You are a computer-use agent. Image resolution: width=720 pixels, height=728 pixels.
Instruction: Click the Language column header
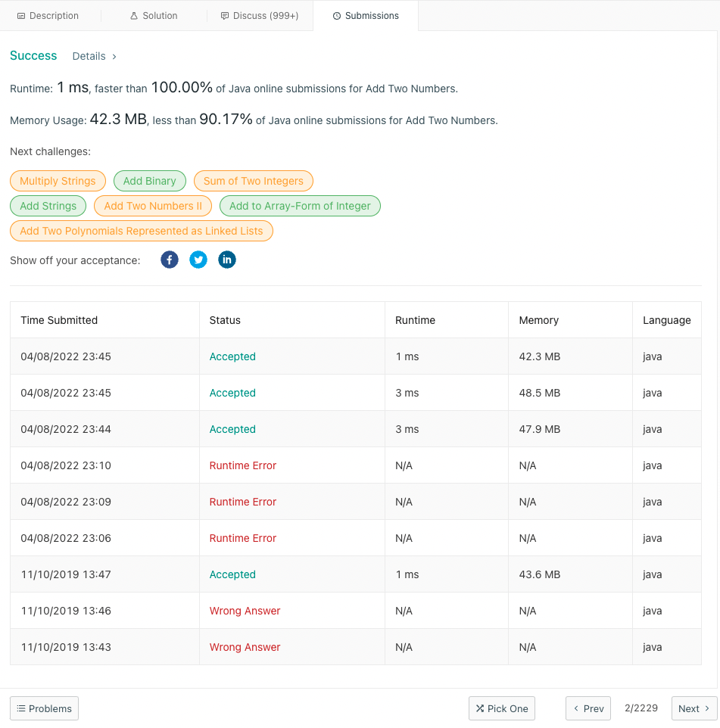pos(666,320)
